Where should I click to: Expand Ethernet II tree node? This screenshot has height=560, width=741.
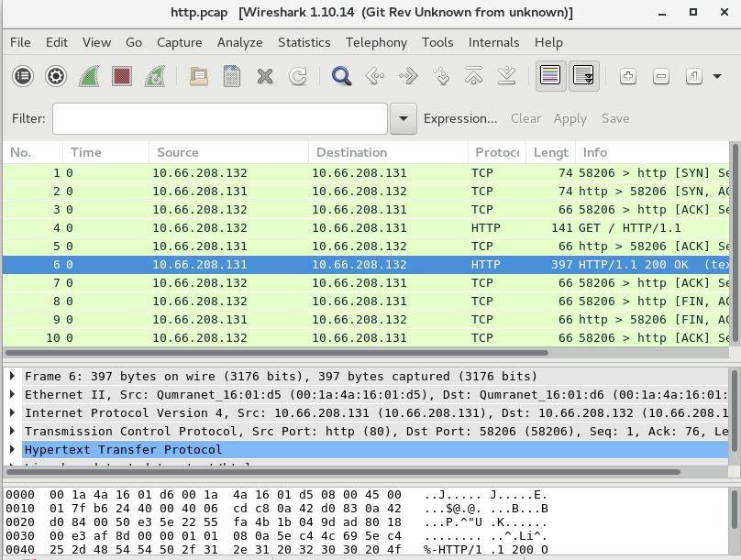click(12, 394)
